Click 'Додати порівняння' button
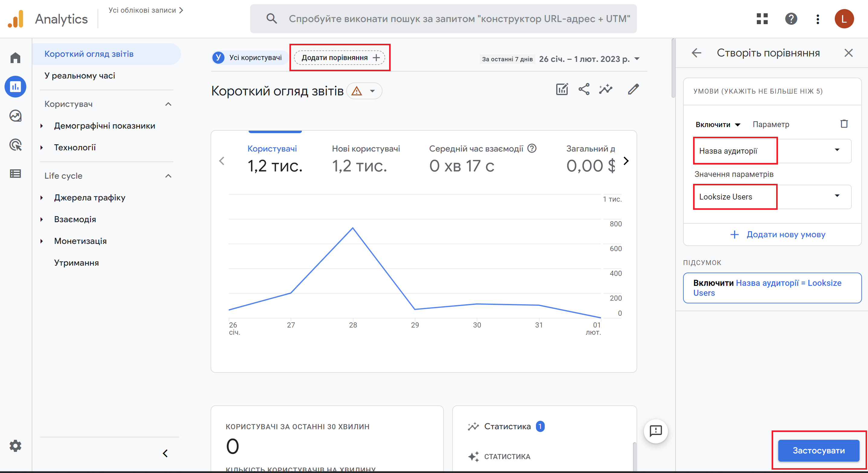Screen dimensions: 868x473 click(339, 58)
